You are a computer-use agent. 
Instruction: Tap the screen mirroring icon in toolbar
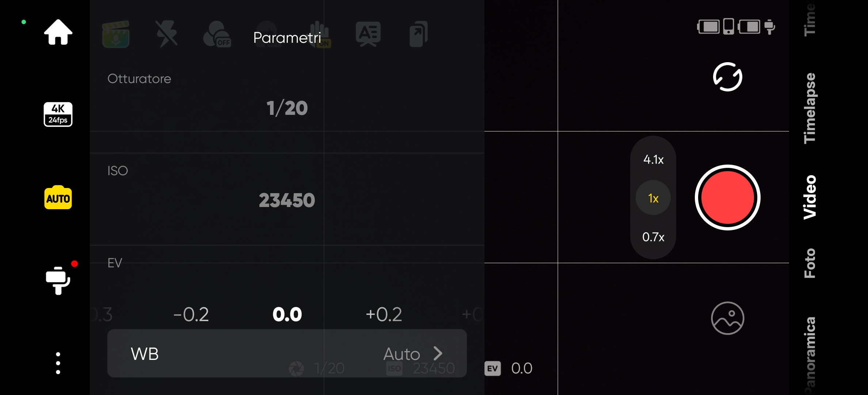pos(418,35)
